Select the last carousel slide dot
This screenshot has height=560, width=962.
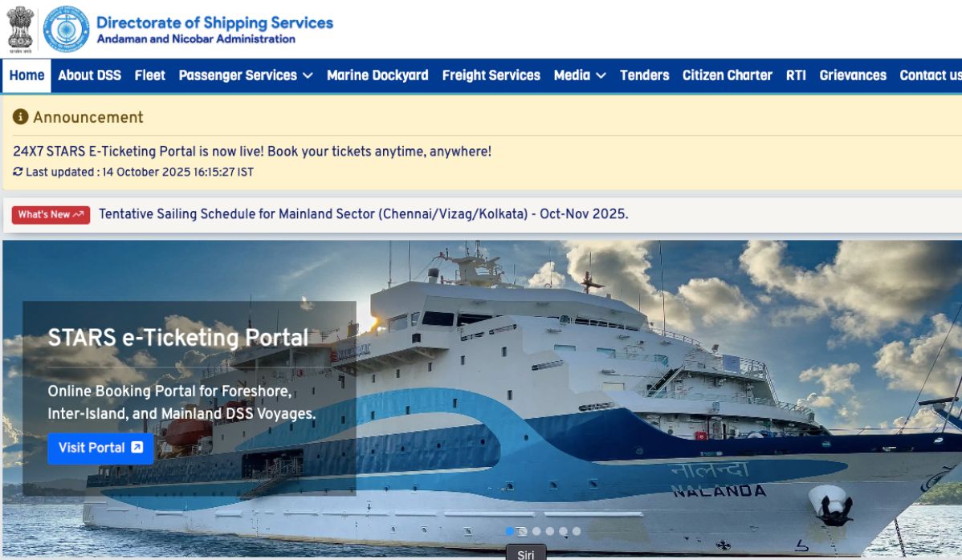tap(577, 531)
